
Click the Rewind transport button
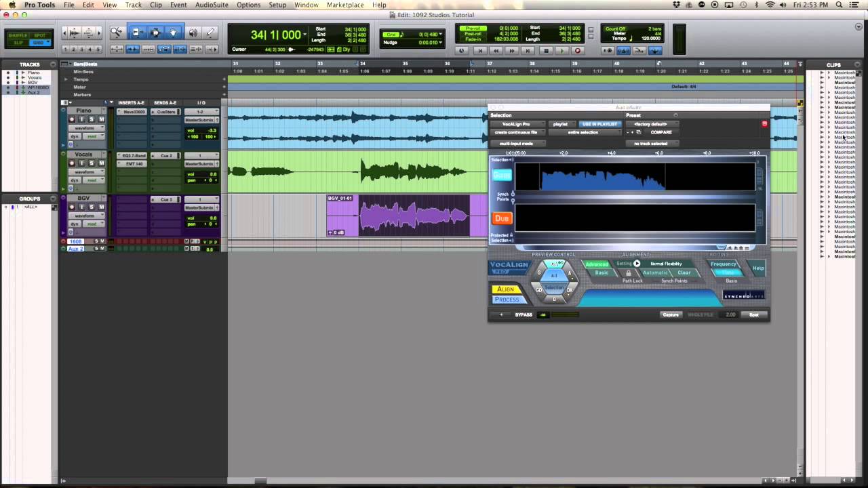pyautogui.click(x=496, y=51)
